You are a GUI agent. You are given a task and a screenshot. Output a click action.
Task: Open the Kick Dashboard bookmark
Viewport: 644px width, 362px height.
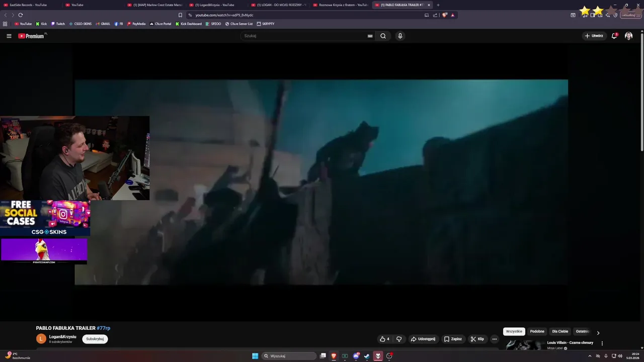189,24
